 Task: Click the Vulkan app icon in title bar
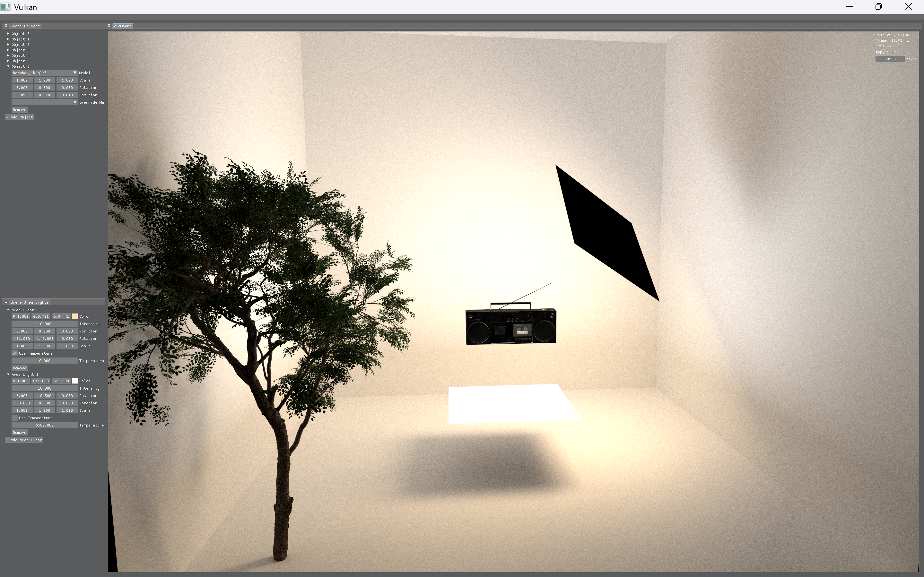click(x=5, y=7)
